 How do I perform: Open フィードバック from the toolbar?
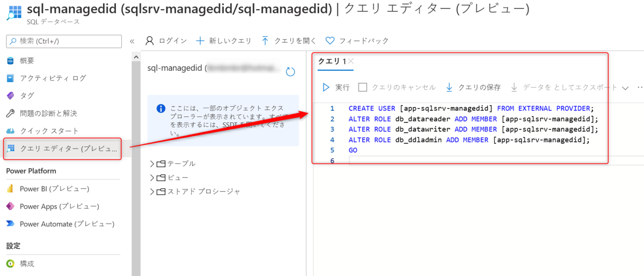coord(357,41)
